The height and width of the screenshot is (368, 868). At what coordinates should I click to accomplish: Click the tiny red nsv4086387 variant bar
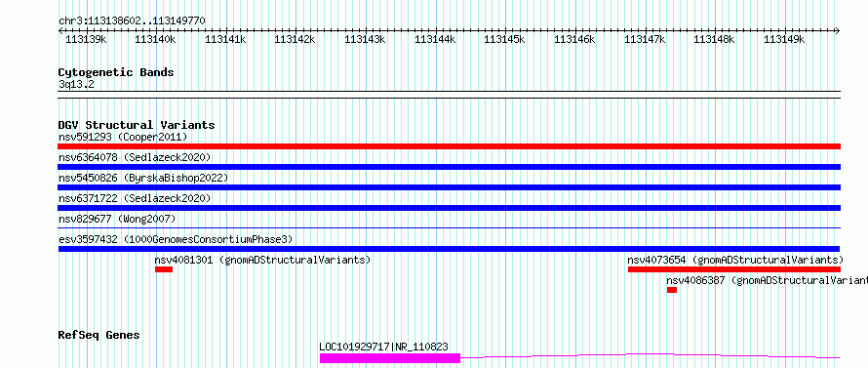(672, 290)
